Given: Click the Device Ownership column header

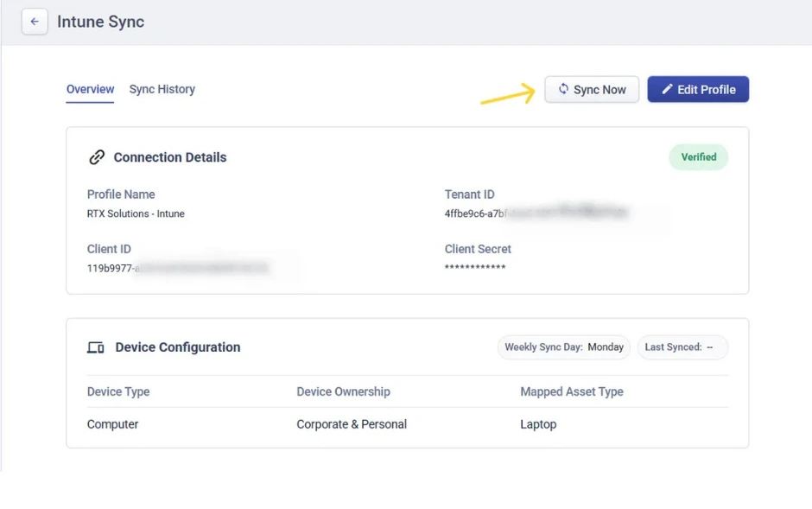Looking at the screenshot, I should (343, 391).
